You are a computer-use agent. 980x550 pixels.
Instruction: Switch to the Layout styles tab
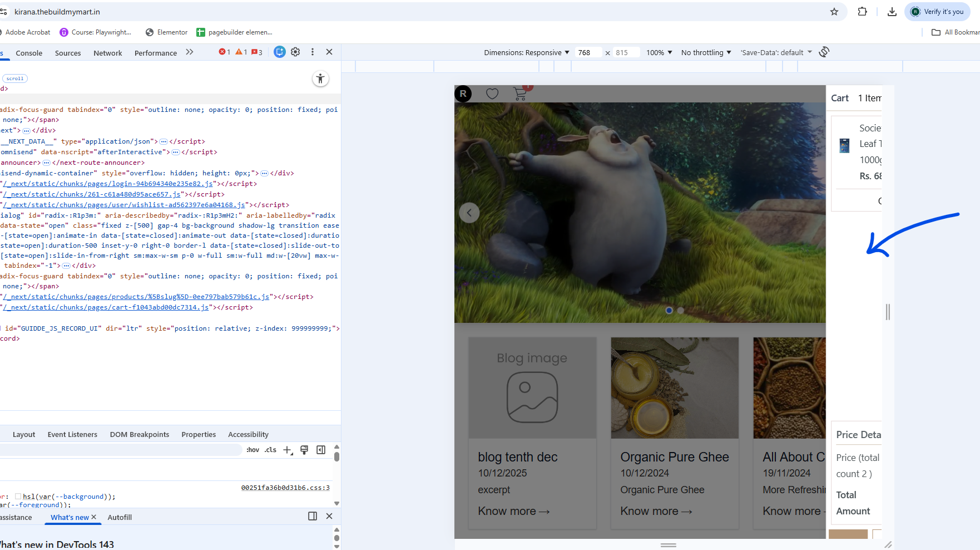(x=24, y=434)
